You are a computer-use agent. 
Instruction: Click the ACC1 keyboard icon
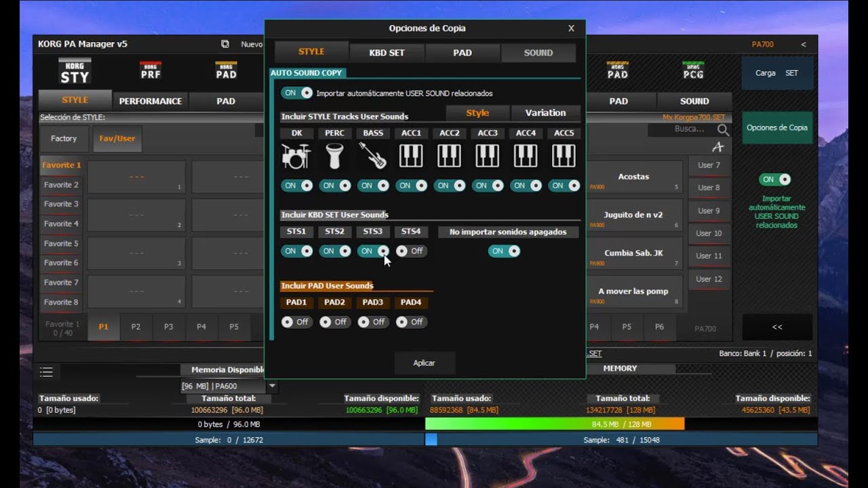[x=411, y=156]
